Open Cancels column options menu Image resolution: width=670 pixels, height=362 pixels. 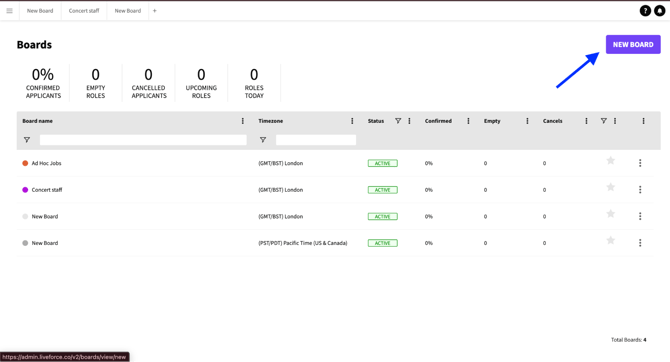pyautogui.click(x=586, y=121)
